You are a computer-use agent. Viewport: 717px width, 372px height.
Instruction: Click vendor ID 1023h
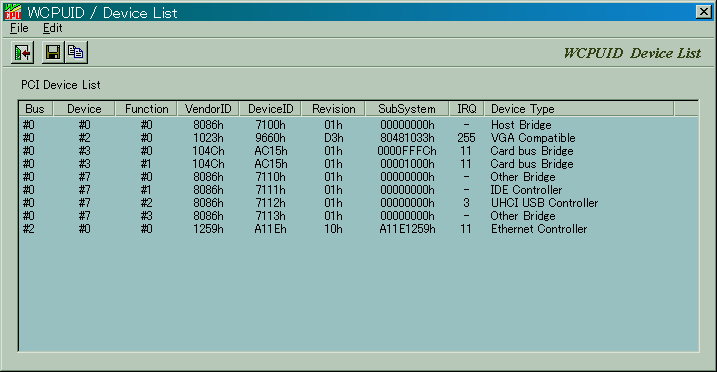pyautogui.click(x=208, y=138)
